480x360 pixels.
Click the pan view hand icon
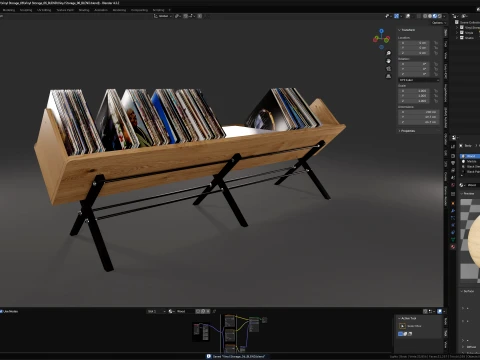tap(388, 61)
